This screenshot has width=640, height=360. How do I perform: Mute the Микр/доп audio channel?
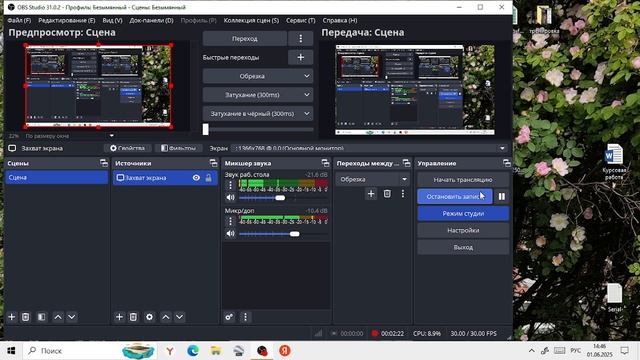pyautogui.click(x=231, y=233)
